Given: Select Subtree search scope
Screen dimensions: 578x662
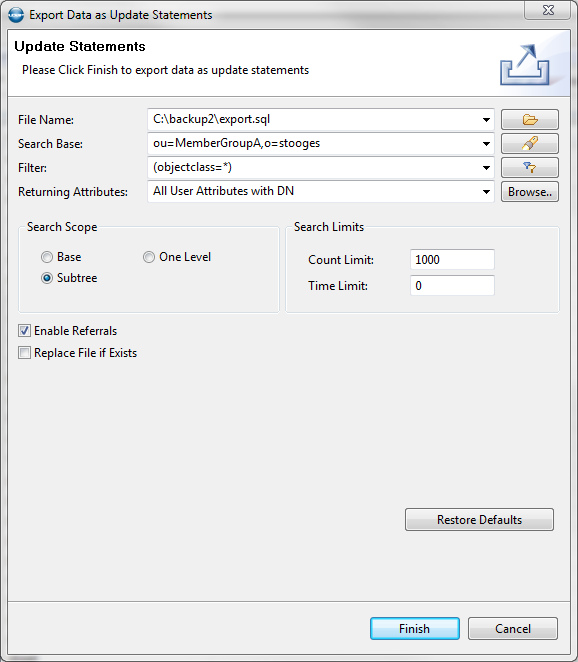Looking at the screenshot, I should tap(47, 278).
